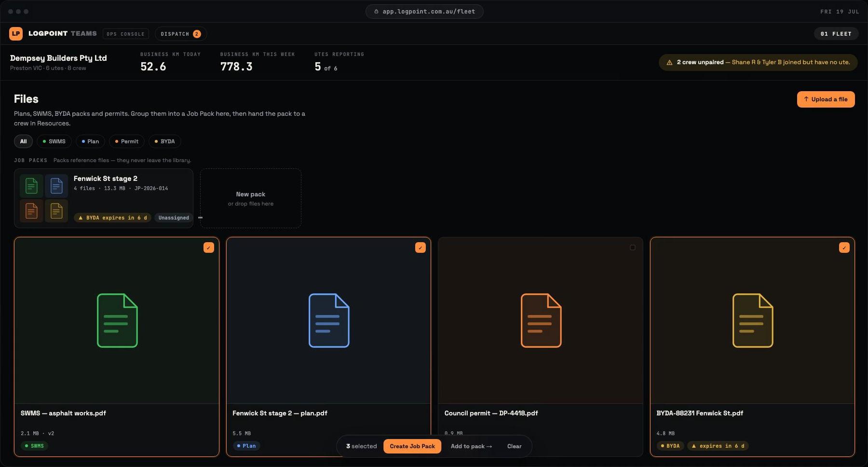The height and width of the screenshot is (467, 868).
Task: Click the Files section heading
Action: 26,99
